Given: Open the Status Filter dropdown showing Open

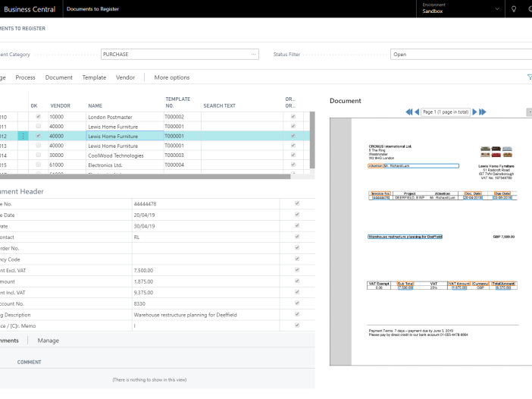Looking at the screenshot, I should click(x=461, y=55).
